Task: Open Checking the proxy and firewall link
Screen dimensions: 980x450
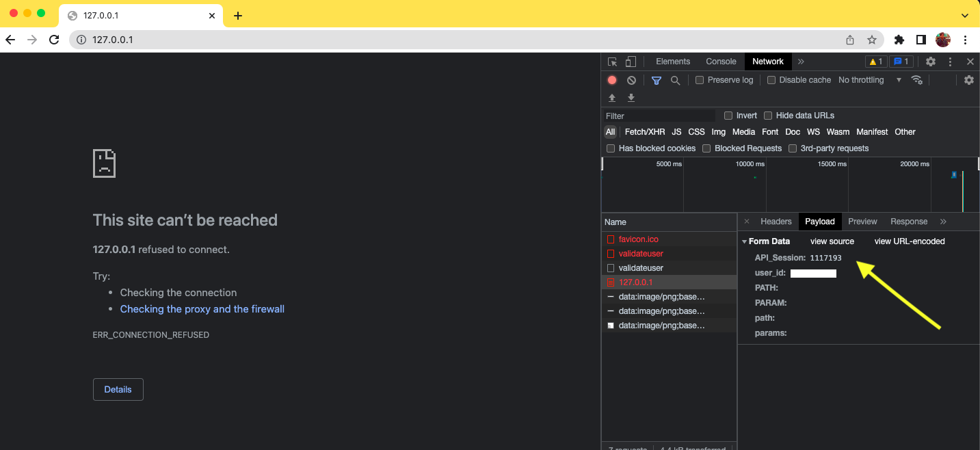Action: point(202,309)
